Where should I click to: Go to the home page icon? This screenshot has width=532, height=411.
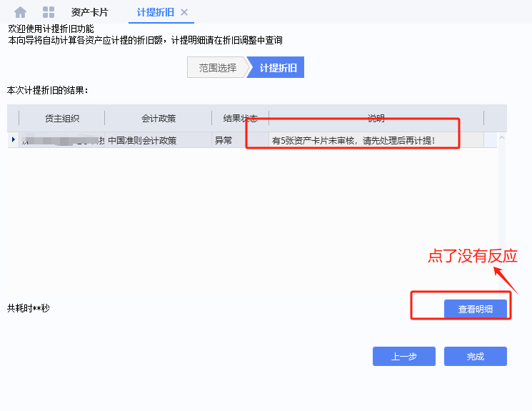pyautogui.click(x=21, y=12)
